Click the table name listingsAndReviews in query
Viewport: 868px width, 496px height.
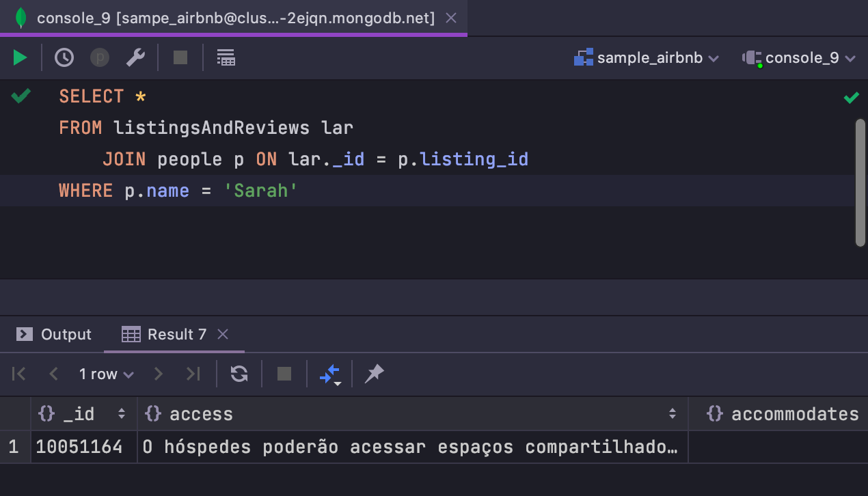coord(211,128)
